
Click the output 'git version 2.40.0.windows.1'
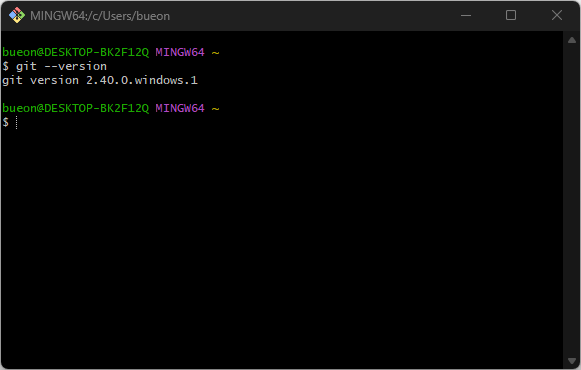click(100, 80)
